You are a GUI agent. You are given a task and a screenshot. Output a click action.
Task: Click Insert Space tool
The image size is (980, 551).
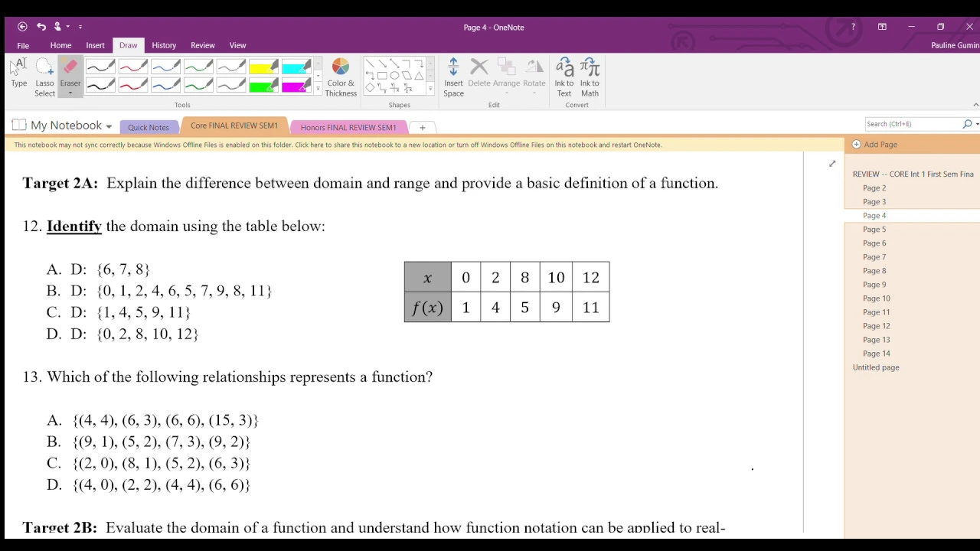coord(453,77)
